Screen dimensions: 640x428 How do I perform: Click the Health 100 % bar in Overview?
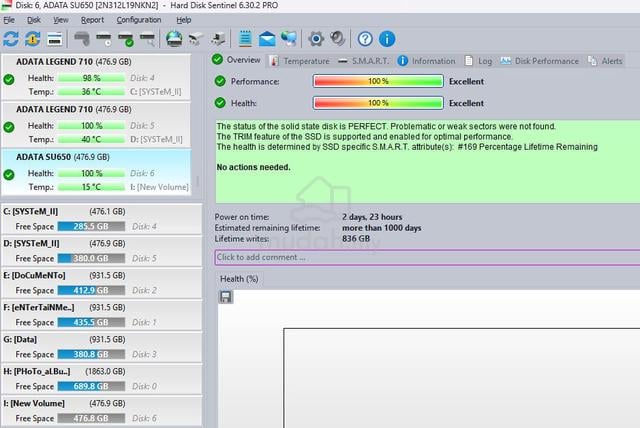(x=378, y=103)
